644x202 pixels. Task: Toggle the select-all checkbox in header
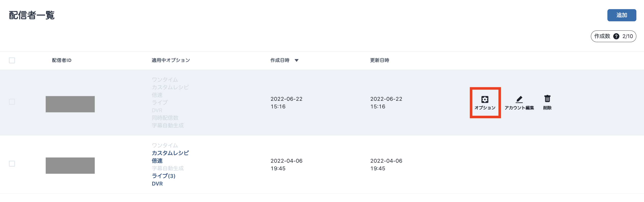click(12, 60)
